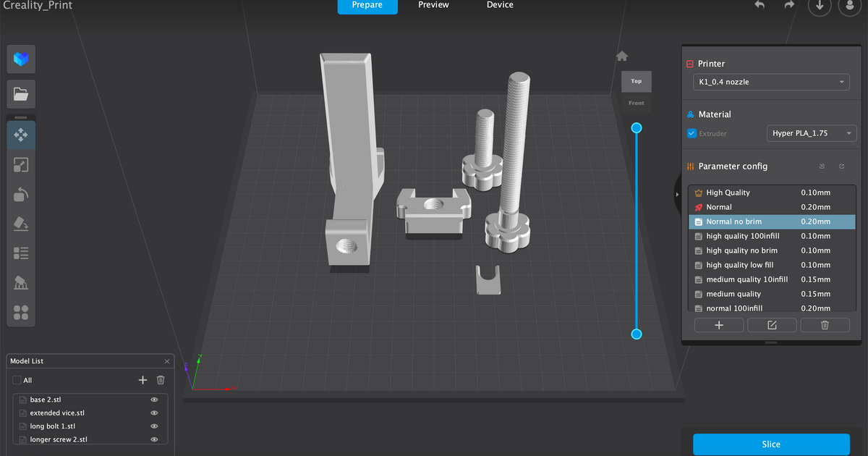Click the Slice button

(771, 444)
